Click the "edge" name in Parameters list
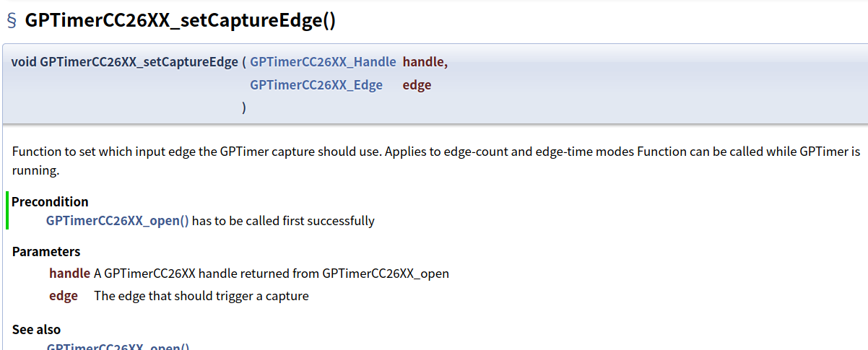 [x=64, y=296]
